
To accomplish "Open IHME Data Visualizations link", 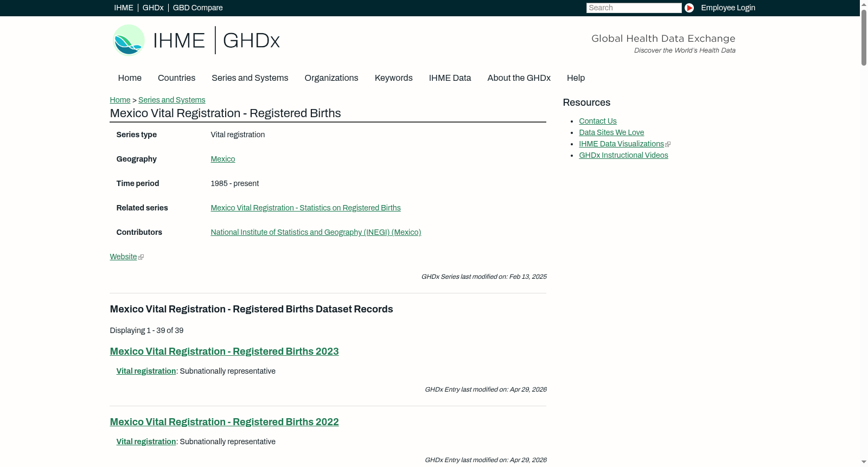I will [x=622, y=144].
